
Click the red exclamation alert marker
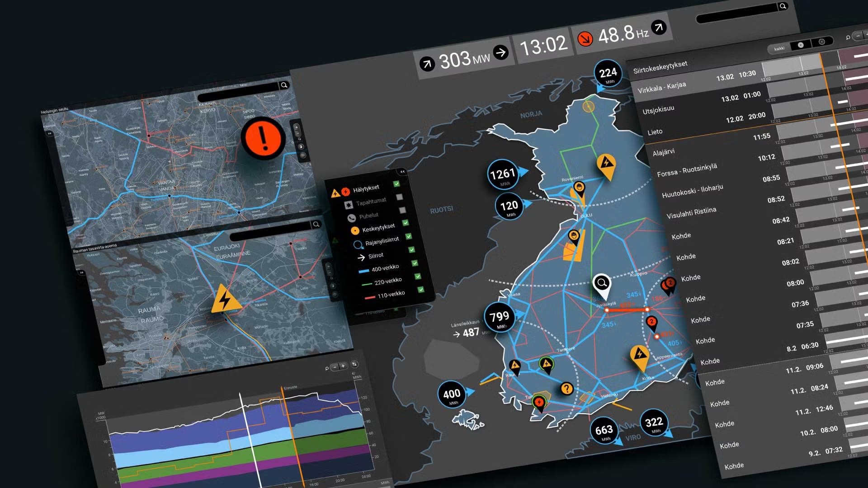pos(264,137)
